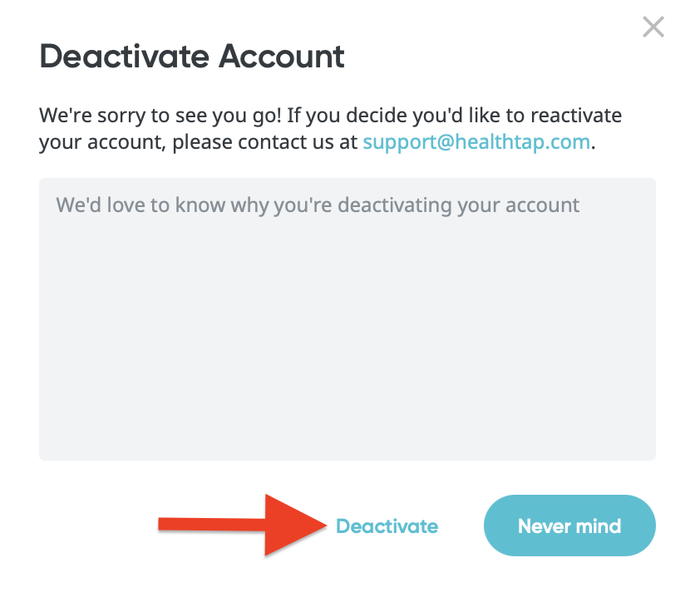Click the support@healthtap.com email link
The height and width of the screenshot is (607, 700).
click(476, 141)
